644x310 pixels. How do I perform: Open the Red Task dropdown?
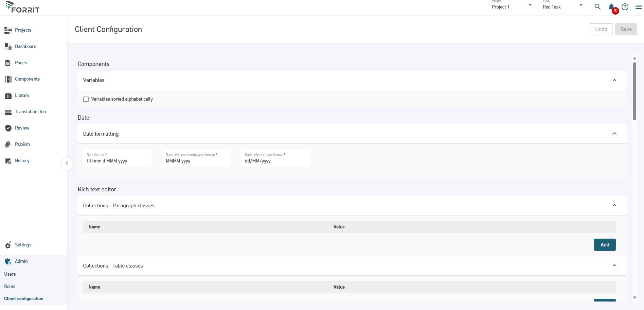(563, 7)
